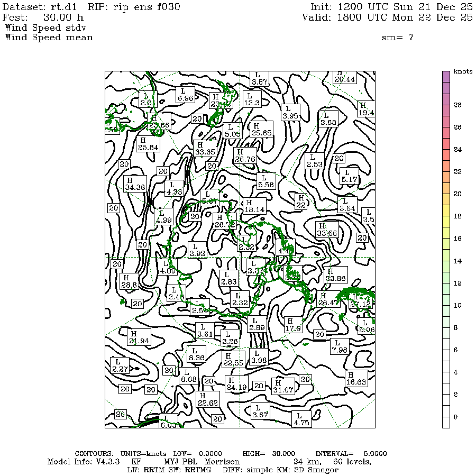Click the 'L 4.89' minimum label
Screen dimensions: 476x476
coord(168,267)
